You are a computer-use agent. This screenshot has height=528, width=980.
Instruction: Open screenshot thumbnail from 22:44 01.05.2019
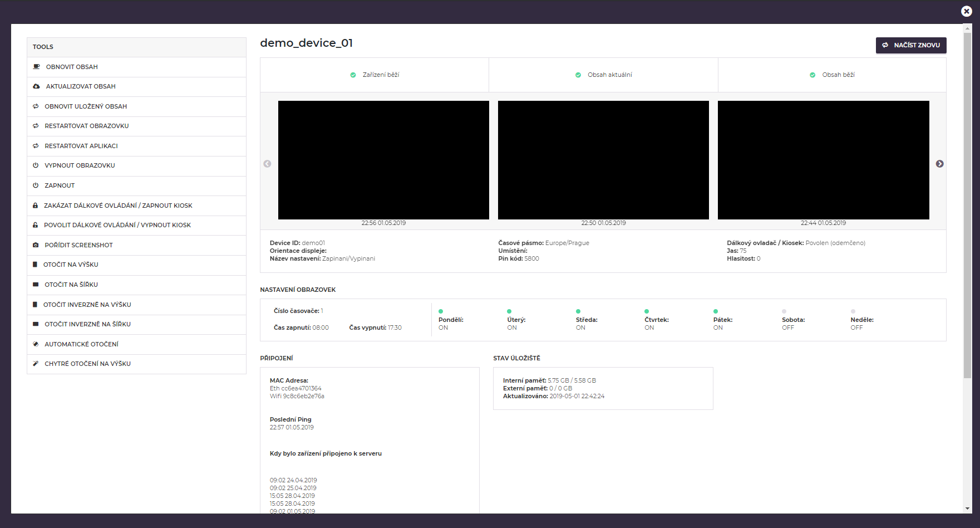[x=824, y=160]
